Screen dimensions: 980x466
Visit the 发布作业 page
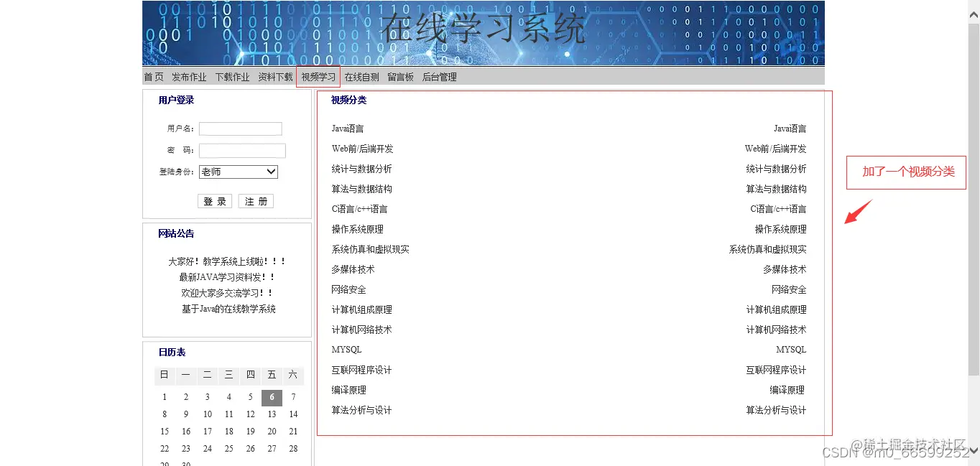pos(188,76)
